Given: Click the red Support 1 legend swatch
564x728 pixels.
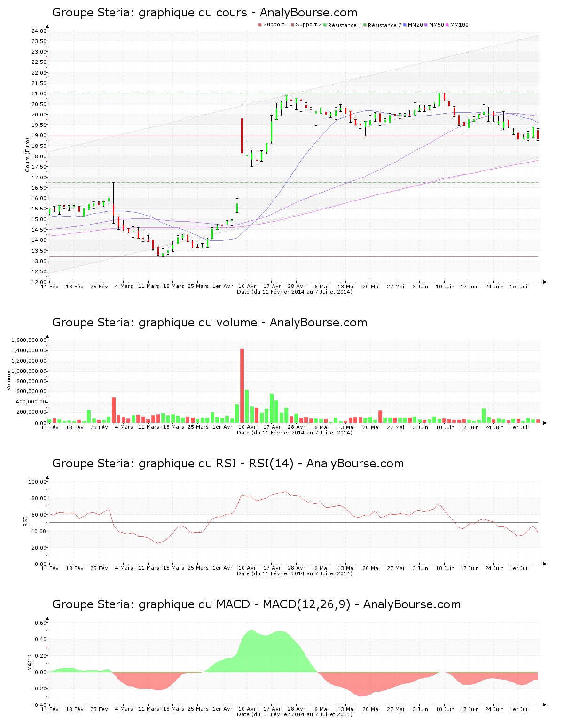Looking at the screenshot, I should 260,25.
